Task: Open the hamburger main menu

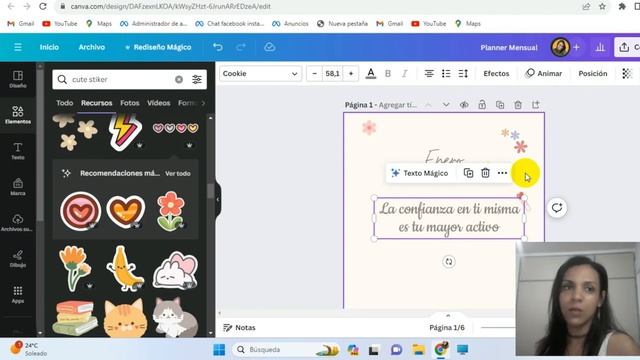Action: pyautogui.click(x=18, y=47)
